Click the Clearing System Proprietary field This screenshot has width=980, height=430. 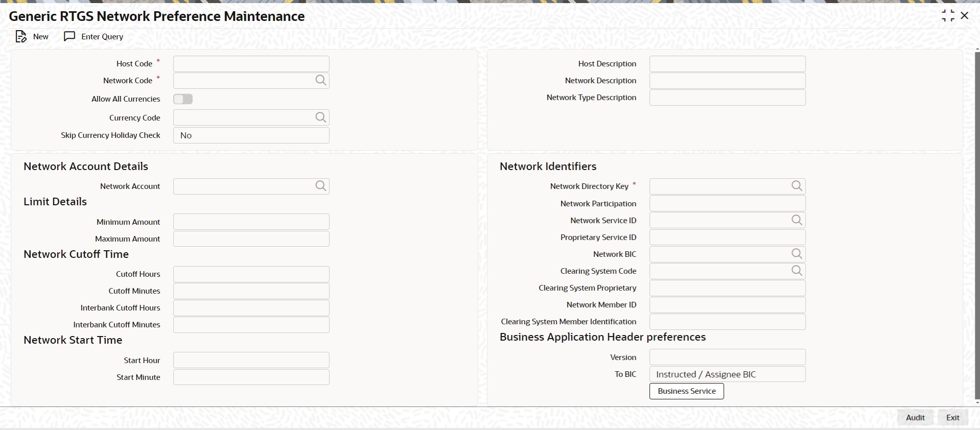728,288
